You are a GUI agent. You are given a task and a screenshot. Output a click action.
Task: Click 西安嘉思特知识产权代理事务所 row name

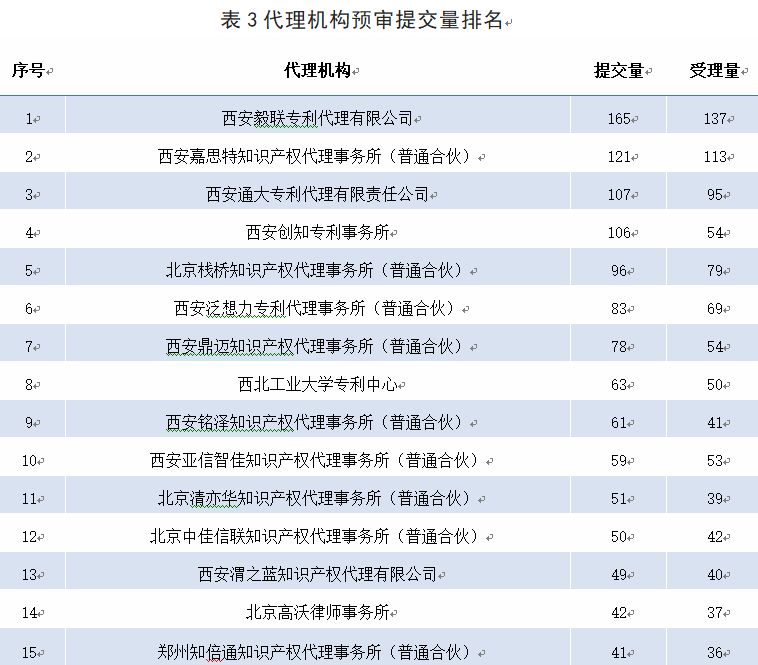point(317,157)
